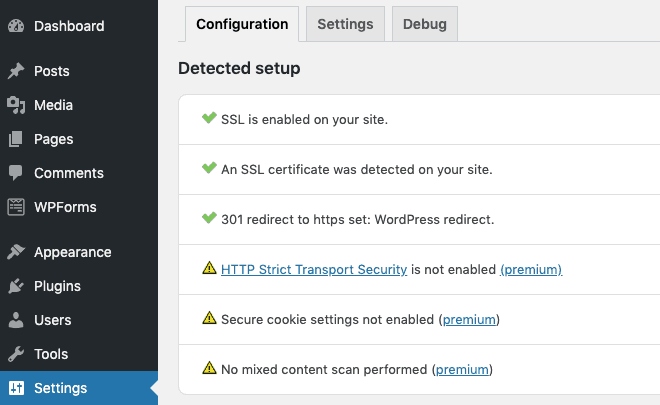660x405 pixels.
Task: Open the Tools menu item
Action: (x=79, y=354)
